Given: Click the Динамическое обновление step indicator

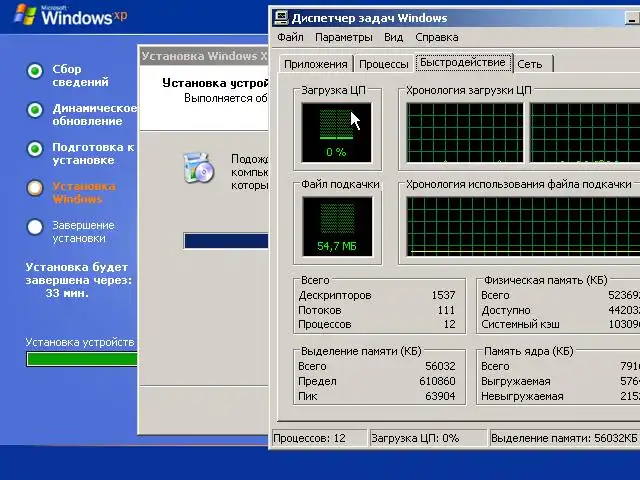Looking at the screenshot, I should click(x=35, y=110).
